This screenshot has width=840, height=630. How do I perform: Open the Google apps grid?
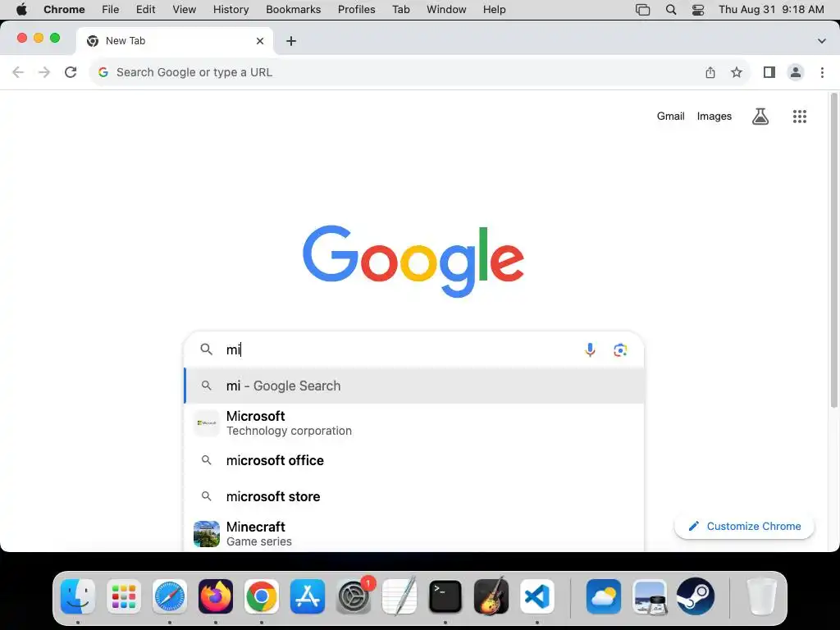tap(800, 116)
